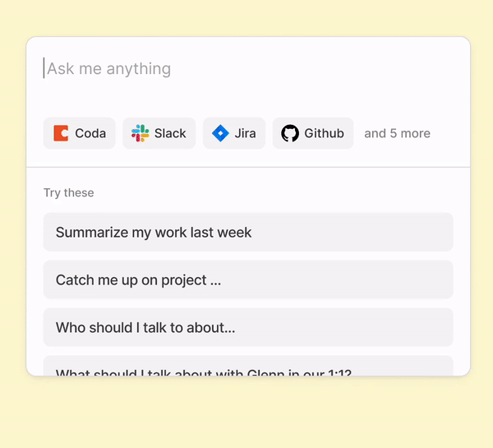Select "Who should I talk to about..." prompt
The image size is (493, 448).
click(x=145, y=328)
